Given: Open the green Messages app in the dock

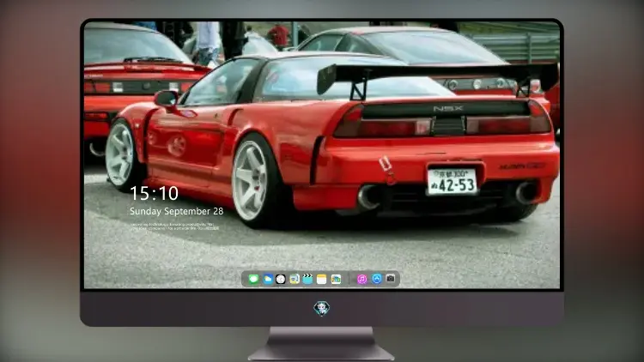Looking at the screenshot, I should click(253, 279).
